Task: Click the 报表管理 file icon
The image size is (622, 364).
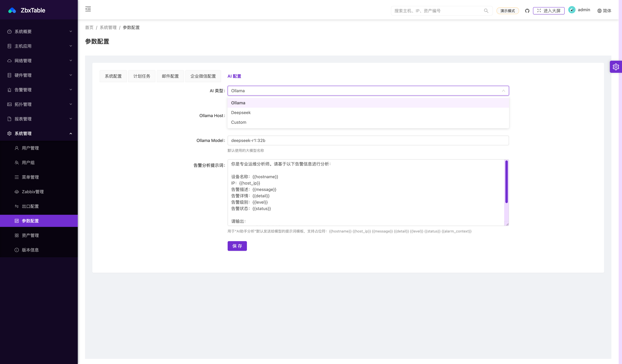Action: (x=9, y=119)
